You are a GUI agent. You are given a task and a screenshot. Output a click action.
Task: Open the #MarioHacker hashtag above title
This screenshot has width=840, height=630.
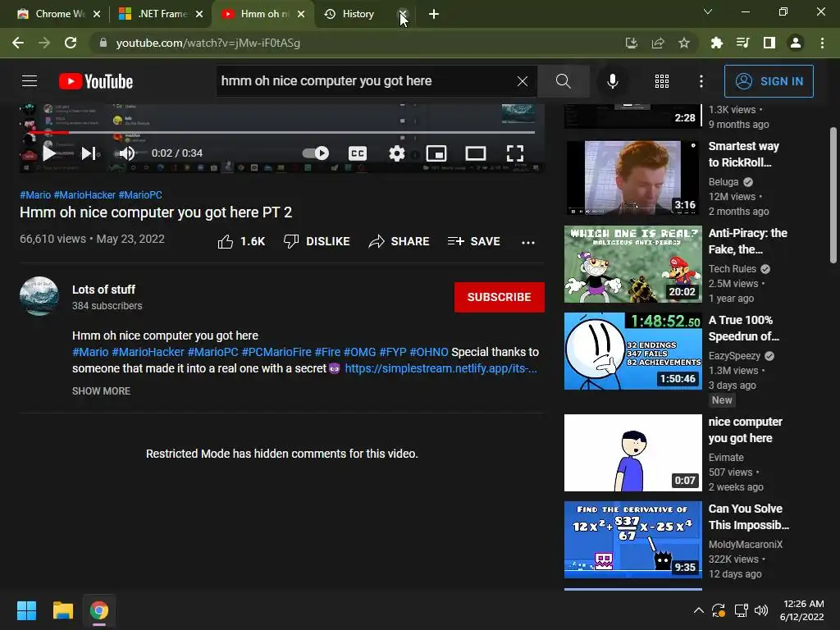tap(84, 195)
